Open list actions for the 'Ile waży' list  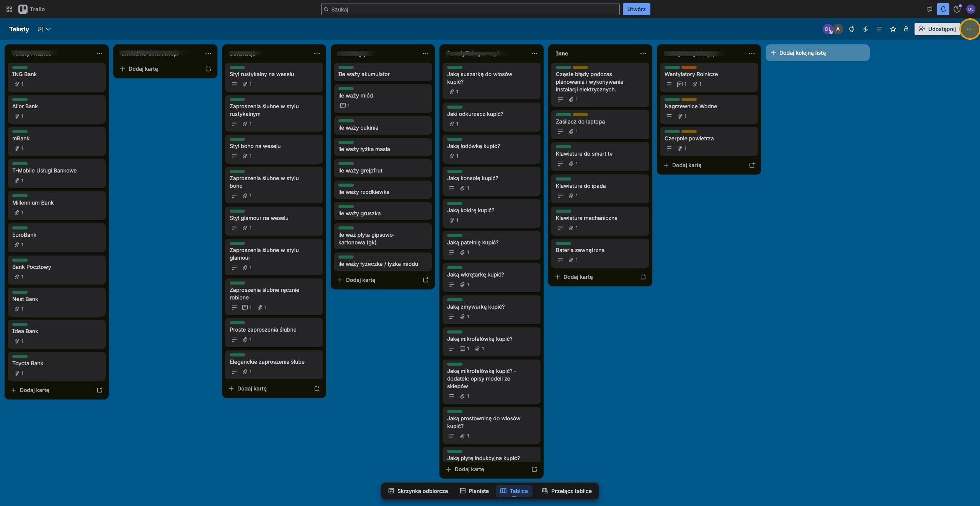pos(426,54)
